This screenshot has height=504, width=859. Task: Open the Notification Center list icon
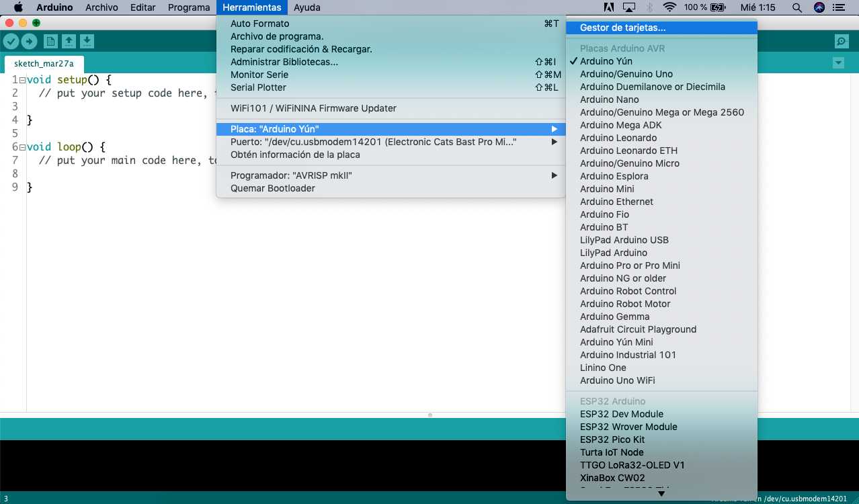pos(839,7)
